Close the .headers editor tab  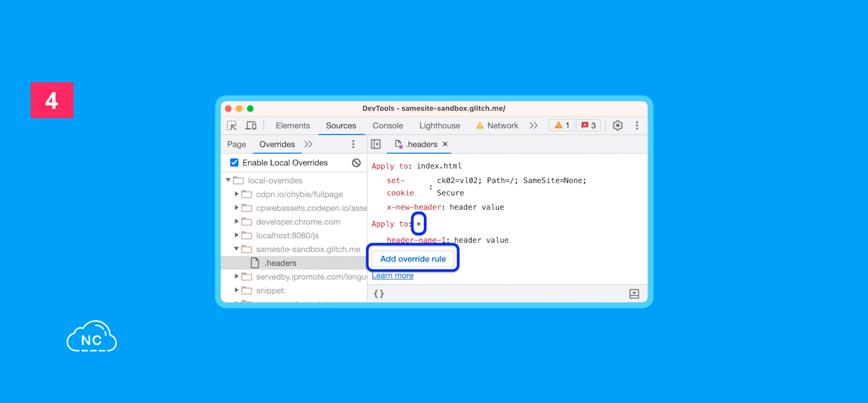point(445,144)
